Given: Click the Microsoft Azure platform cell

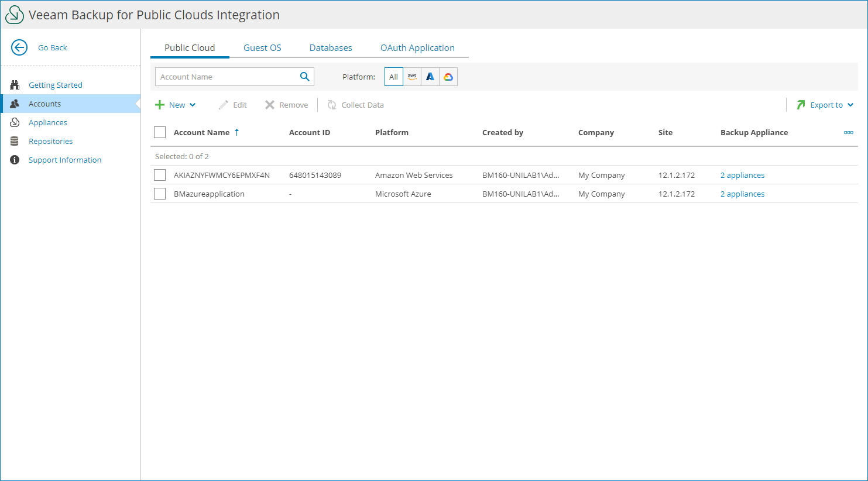Looking at the screenshot, I should tap(403, 194).
